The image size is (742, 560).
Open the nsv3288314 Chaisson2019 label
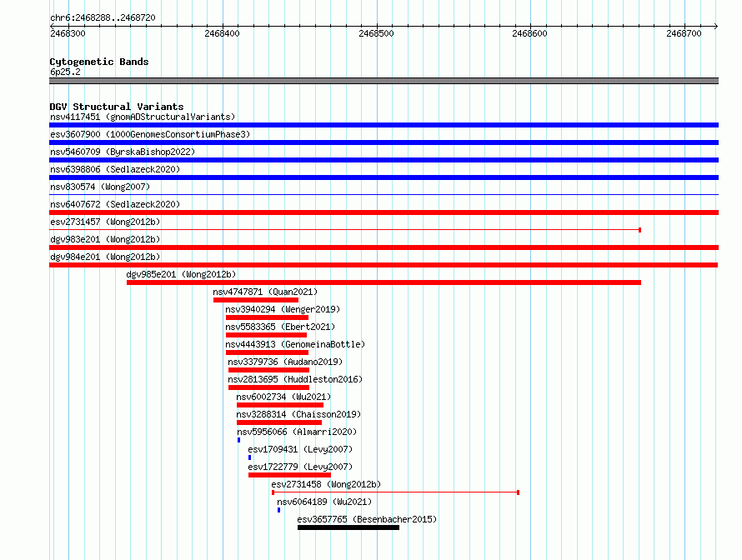(298, 414)
